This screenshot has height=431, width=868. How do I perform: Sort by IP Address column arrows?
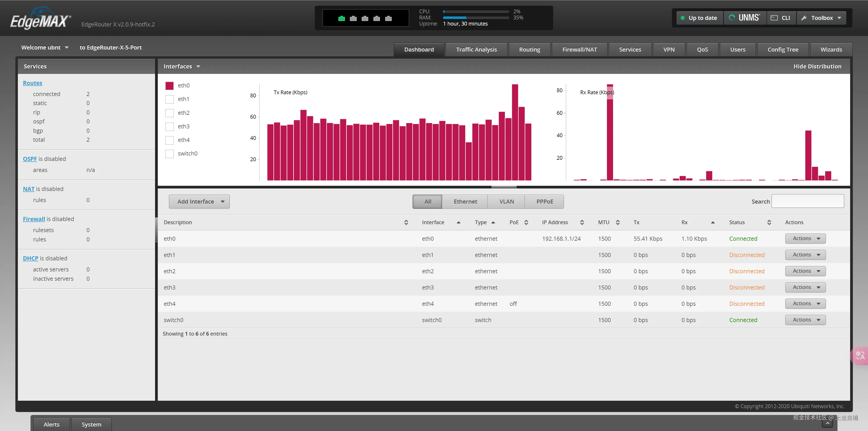pos(582,222)
